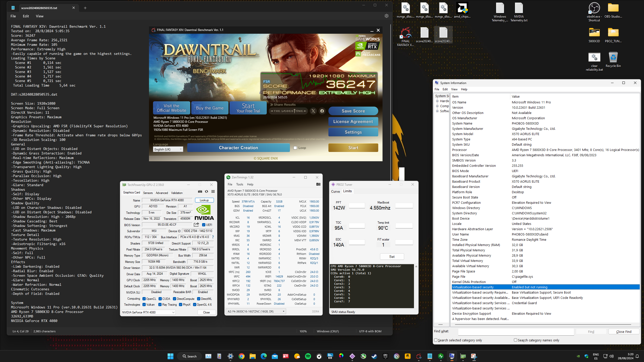Open ZenTimings Tools menu
This screenshot has height=362, width=644.
(x=240, y=184)
